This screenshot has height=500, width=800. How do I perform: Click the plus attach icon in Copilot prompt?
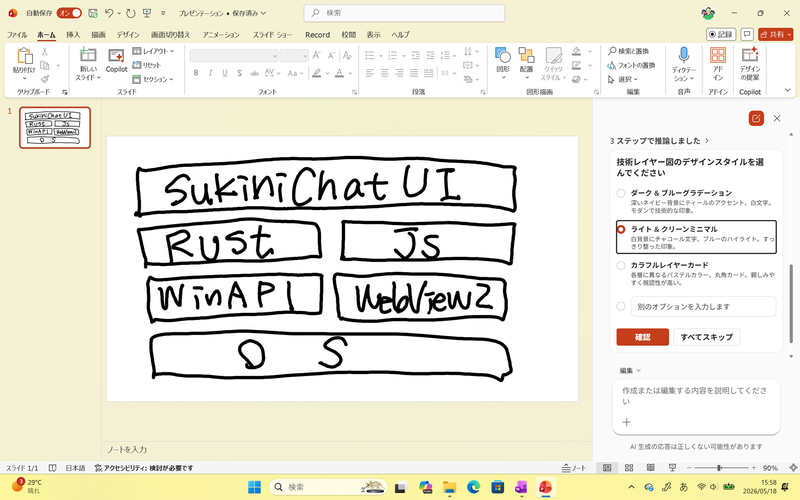click(627, 422)
